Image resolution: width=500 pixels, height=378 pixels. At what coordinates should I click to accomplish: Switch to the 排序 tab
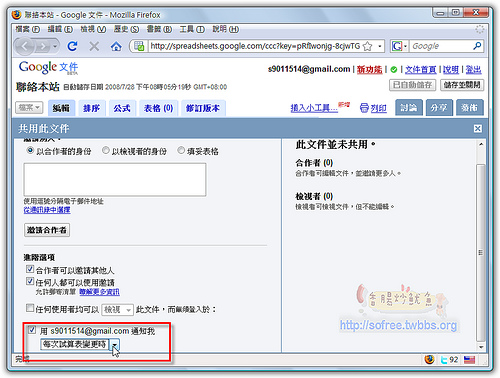(92, 108)
